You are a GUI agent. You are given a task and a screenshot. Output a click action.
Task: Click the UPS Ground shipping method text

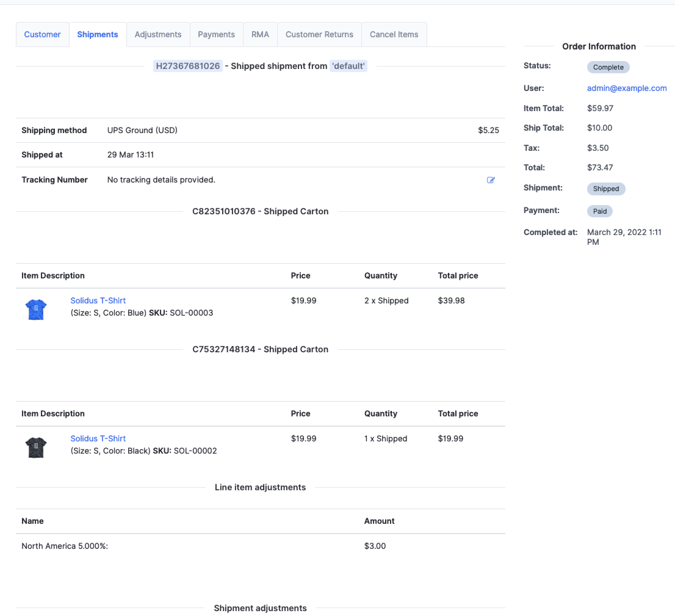[142, 130]
